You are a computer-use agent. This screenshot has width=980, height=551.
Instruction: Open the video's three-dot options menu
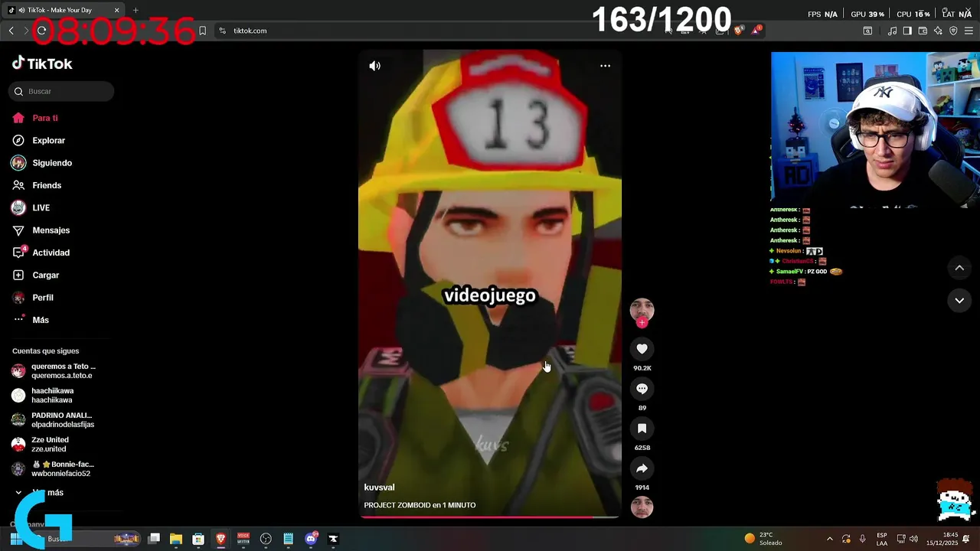(x=605, y=66)
